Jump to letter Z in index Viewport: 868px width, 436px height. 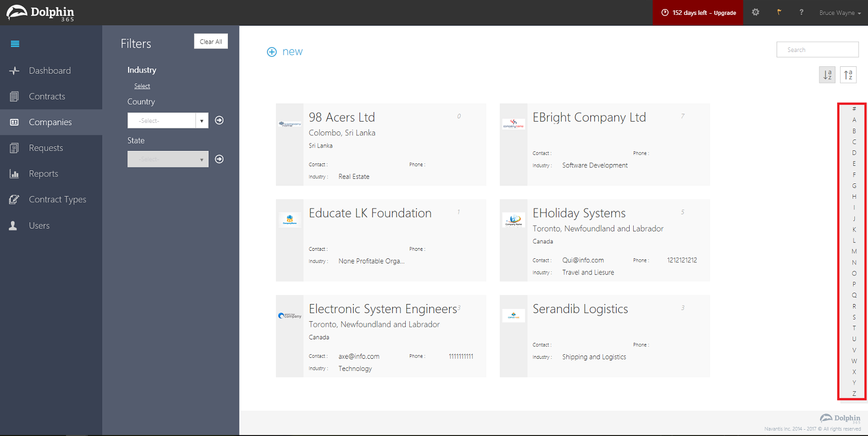pyautogui.click(x=854, y=394)
